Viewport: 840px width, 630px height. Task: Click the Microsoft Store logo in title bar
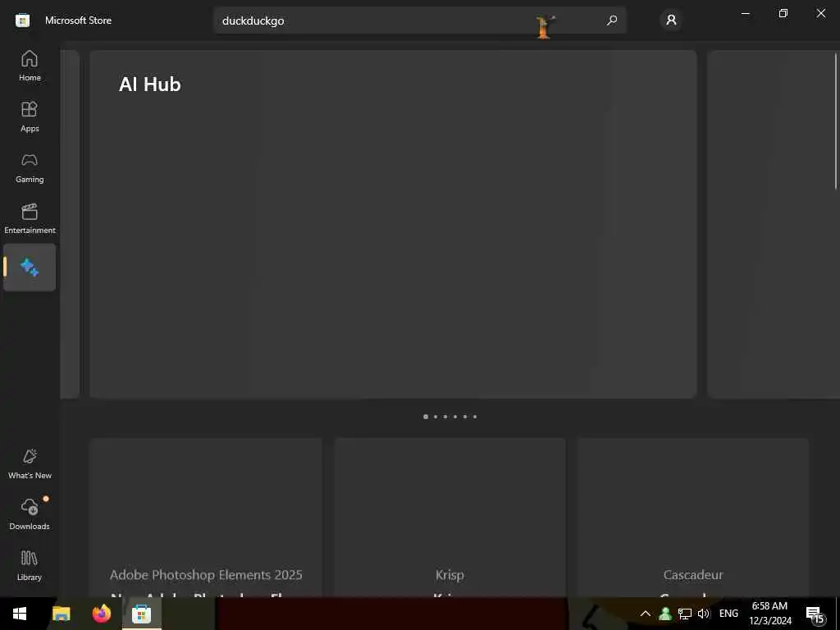(22, 21)
